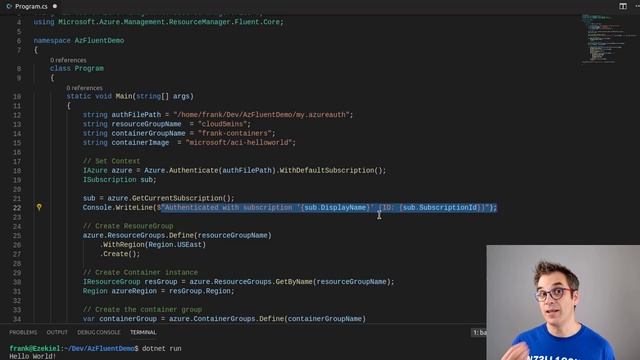
Task: Click '.WithRegion(Region.USEast)' on line 26
Action: pyautogui.click(x=153, y=245)
